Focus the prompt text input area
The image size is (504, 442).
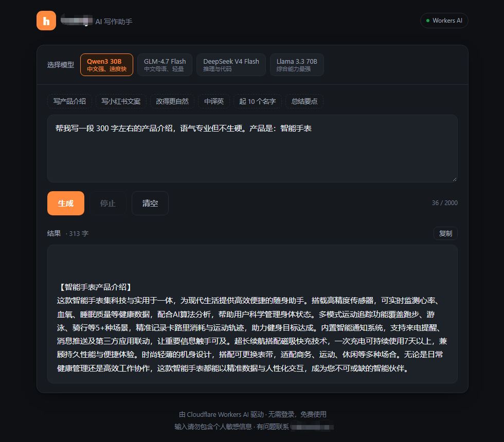click(253, 149)
